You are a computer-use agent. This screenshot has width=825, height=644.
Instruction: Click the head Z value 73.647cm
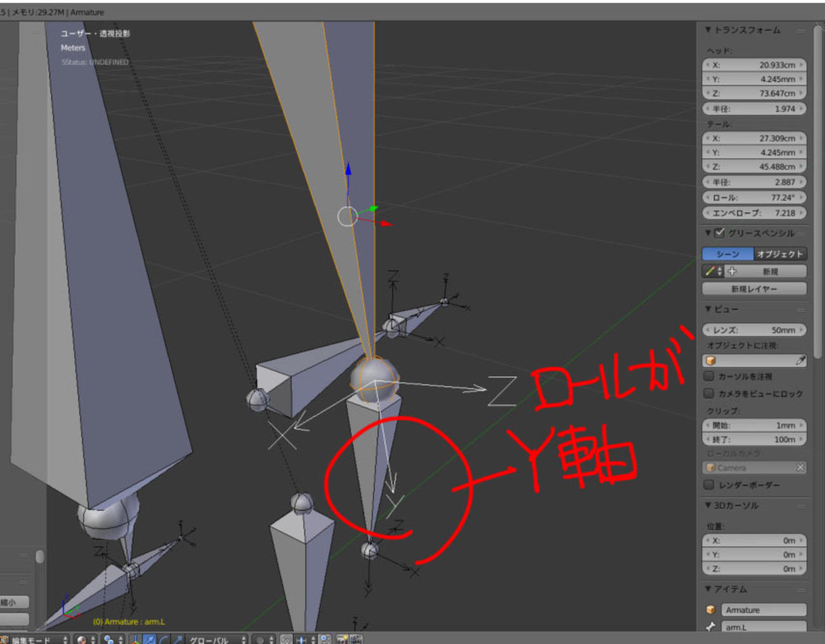[755, 93]
